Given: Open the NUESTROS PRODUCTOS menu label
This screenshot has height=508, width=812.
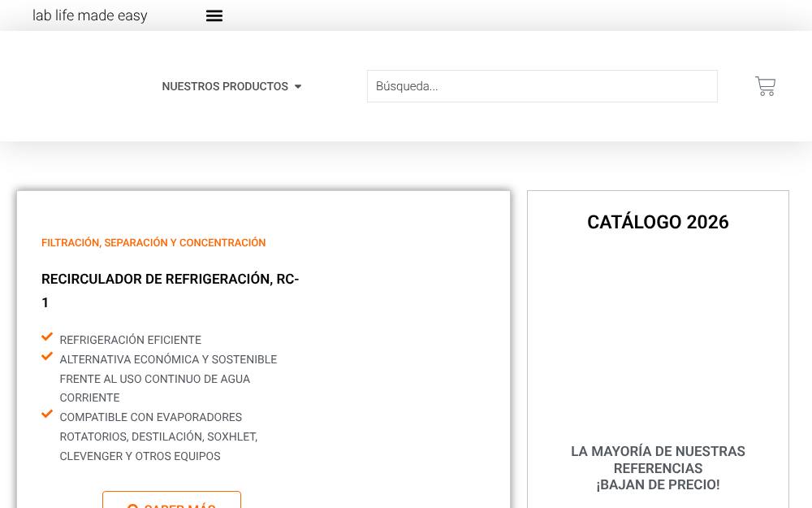Looking at the screenshot, I should tap(225, 87).
